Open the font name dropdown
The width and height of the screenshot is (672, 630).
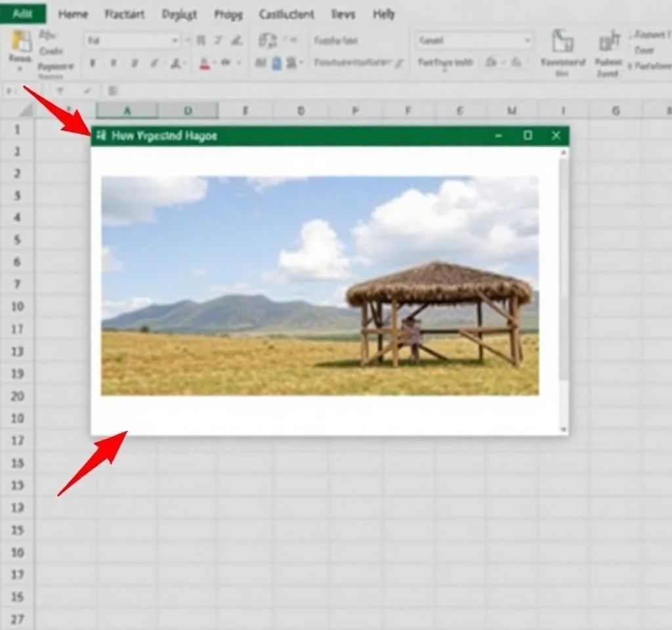[175, 41]
